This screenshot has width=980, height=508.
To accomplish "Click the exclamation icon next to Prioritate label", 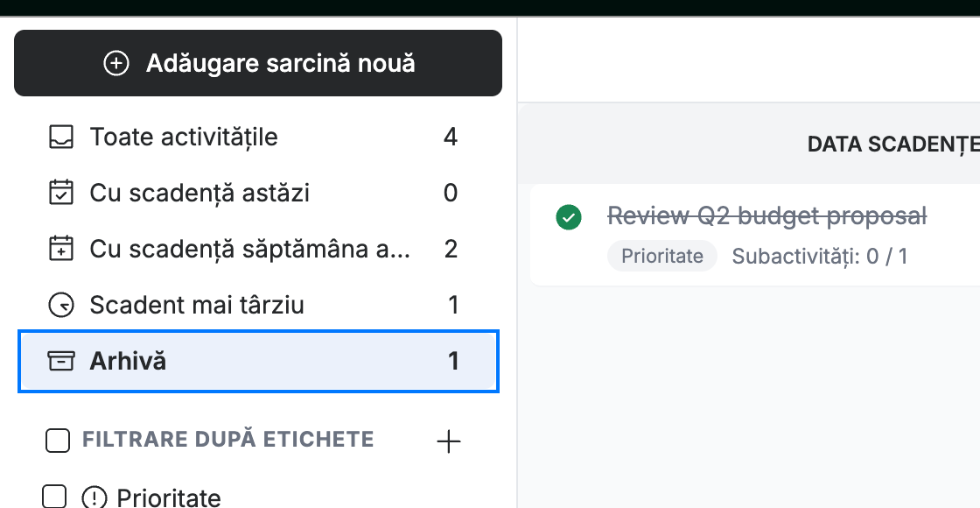I will pyautogui.click(x=94, y=498).
